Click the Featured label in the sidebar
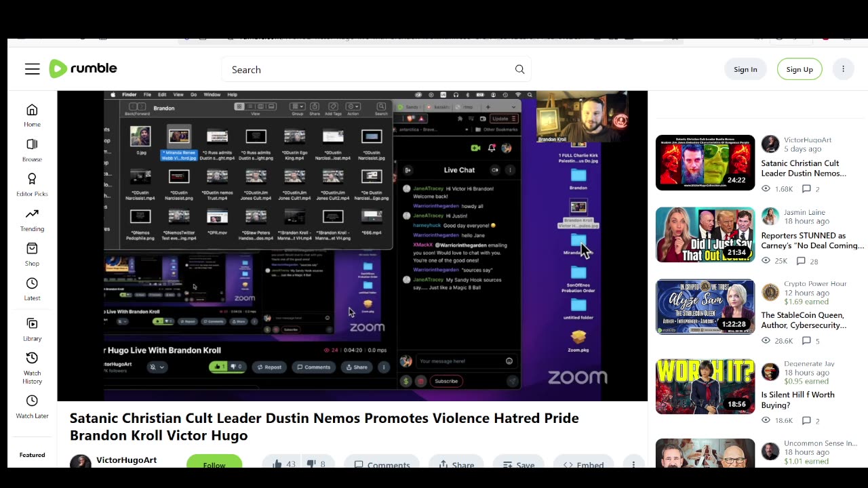Image resolution: width=868 pixels, height=488 pixels. [32, 455]
